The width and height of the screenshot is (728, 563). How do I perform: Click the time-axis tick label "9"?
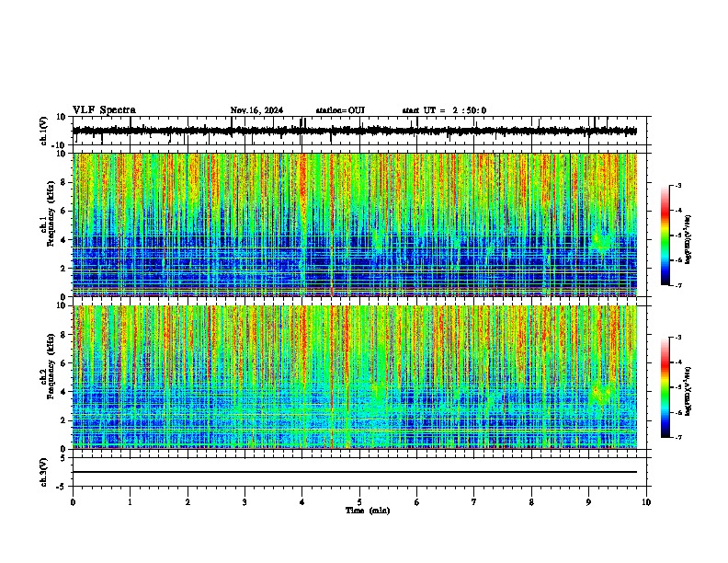click(588, 502)
